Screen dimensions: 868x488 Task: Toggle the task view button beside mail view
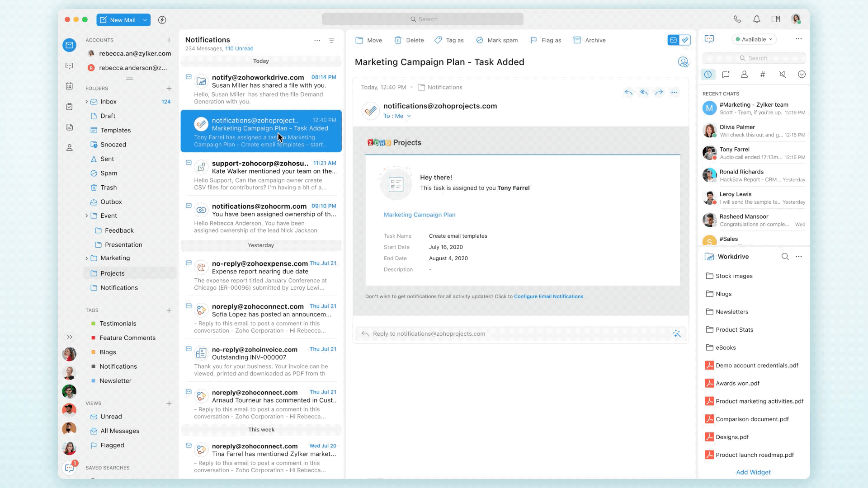click(x=685, y=40)
